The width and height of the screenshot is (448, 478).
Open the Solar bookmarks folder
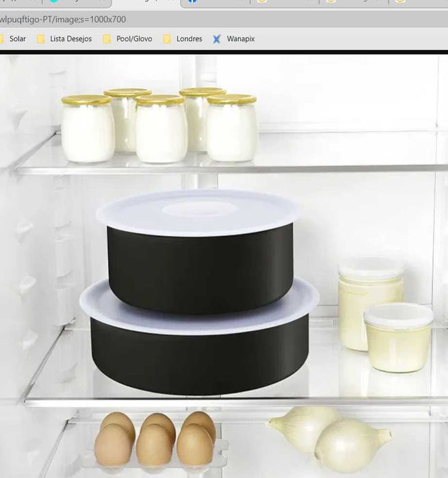pos(14,39)
